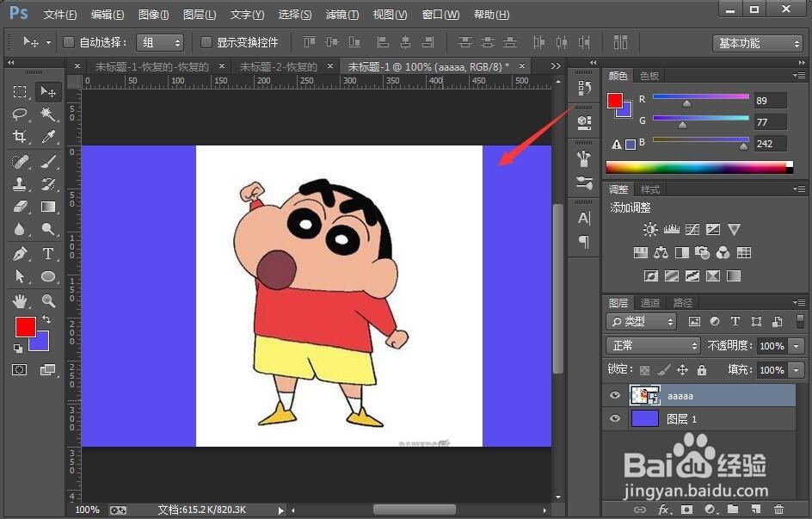Screen dimensions: 812x519
Task: Select the Eyedropper tool
Action: pyautogui.click(x=48, y=137)
